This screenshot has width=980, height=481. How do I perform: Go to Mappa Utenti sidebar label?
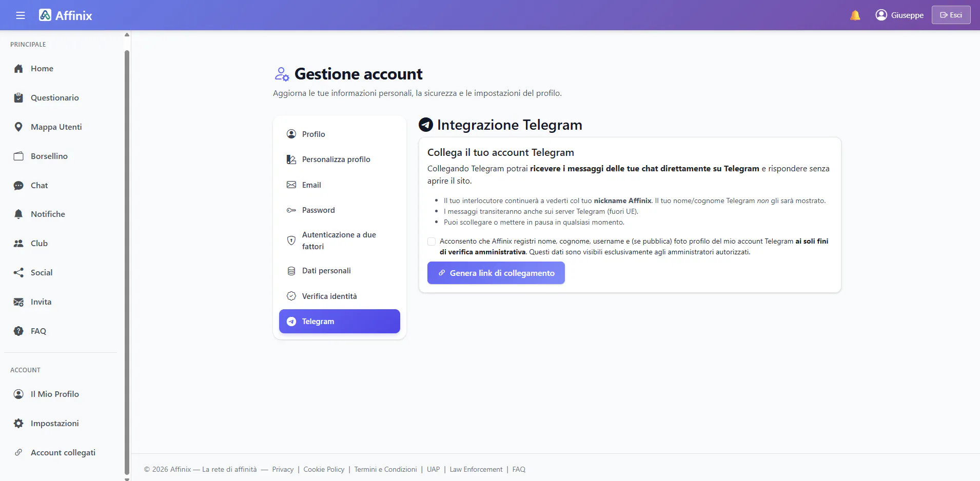[x=56, y=127]
